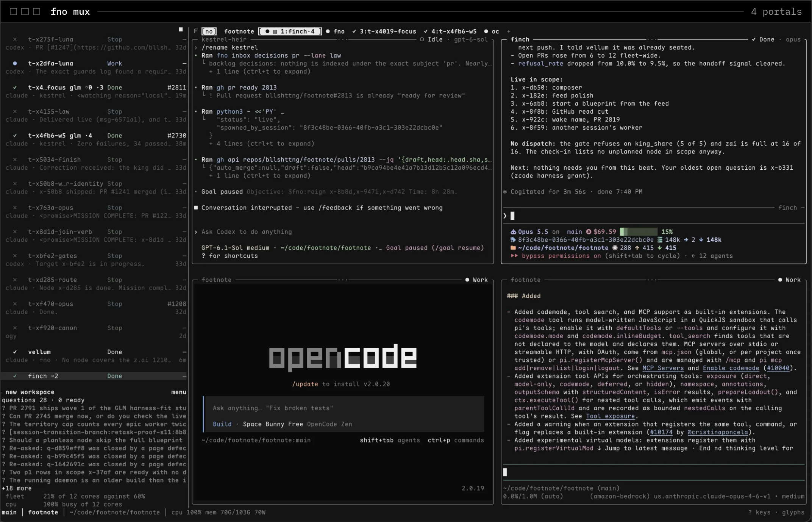Toggle the [no] indicator in the tab bar
This screenshot has width=812, height=522.
coord(209,31)
